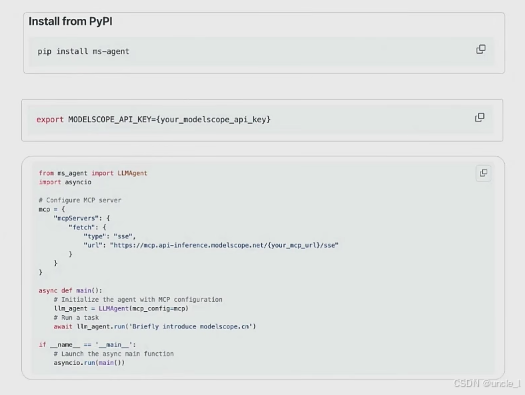Click '# Initialize the agent with MCP configuration' comment
This screenshot has height=395, width=525.
pos(138,300)
